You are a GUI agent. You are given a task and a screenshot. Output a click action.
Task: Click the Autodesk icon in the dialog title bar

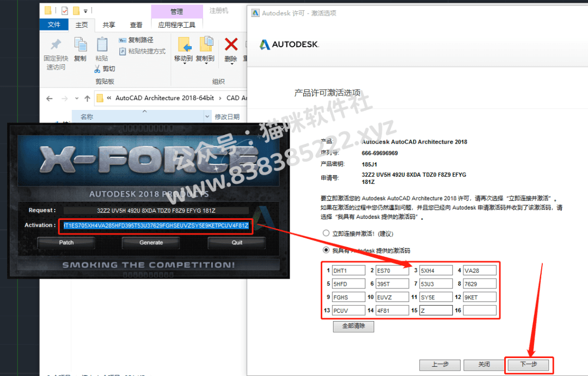tap(255, 13)
